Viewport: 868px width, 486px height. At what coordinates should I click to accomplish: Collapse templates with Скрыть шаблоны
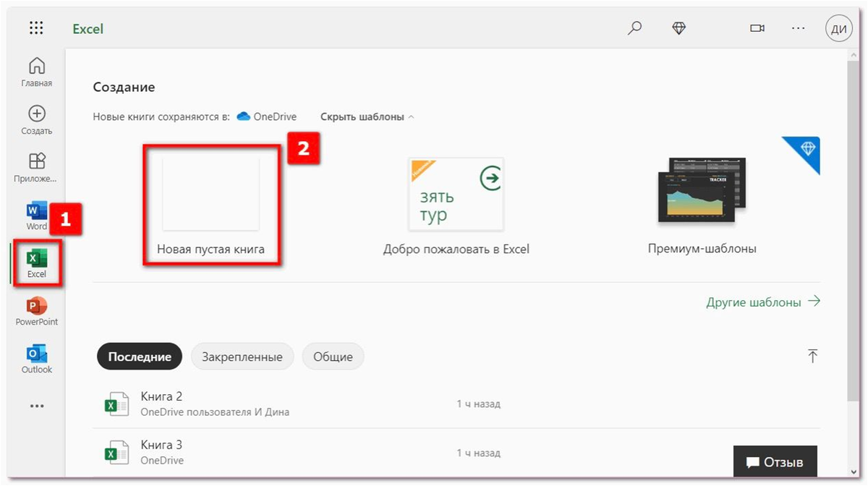pyautogui.click(x=367, y=116)
